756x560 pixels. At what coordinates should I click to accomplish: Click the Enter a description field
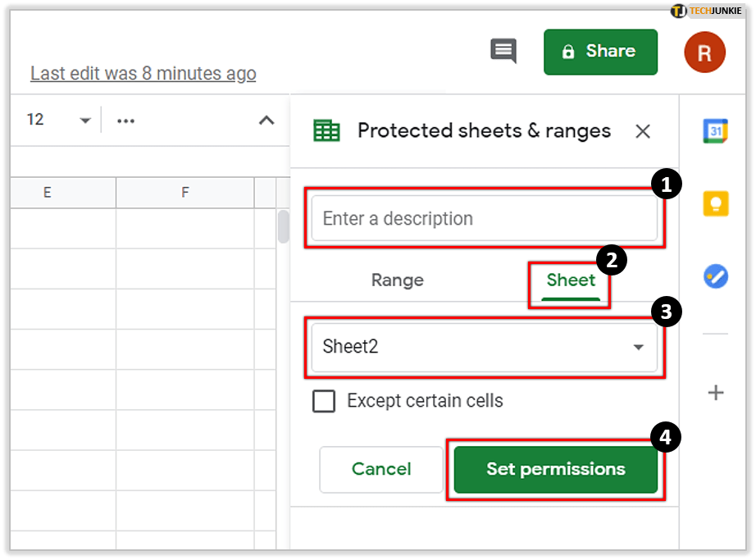pyautogui.click(x=484, y=219)
